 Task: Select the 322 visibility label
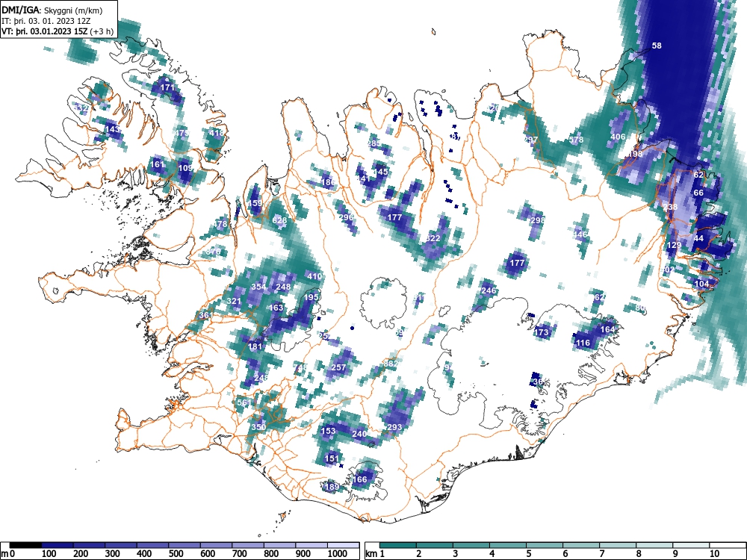[433, 238]
